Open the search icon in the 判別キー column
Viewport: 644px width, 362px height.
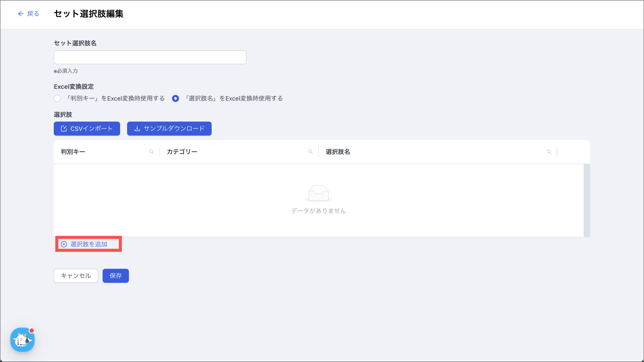pyautogui.click(x=152, y=152)
